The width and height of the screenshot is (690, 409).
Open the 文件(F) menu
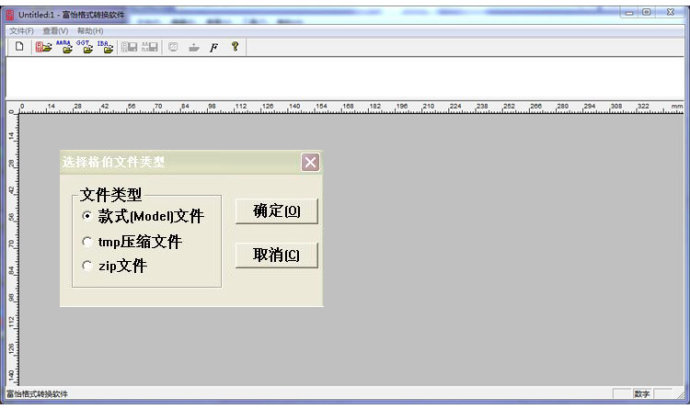pos(21,31)
